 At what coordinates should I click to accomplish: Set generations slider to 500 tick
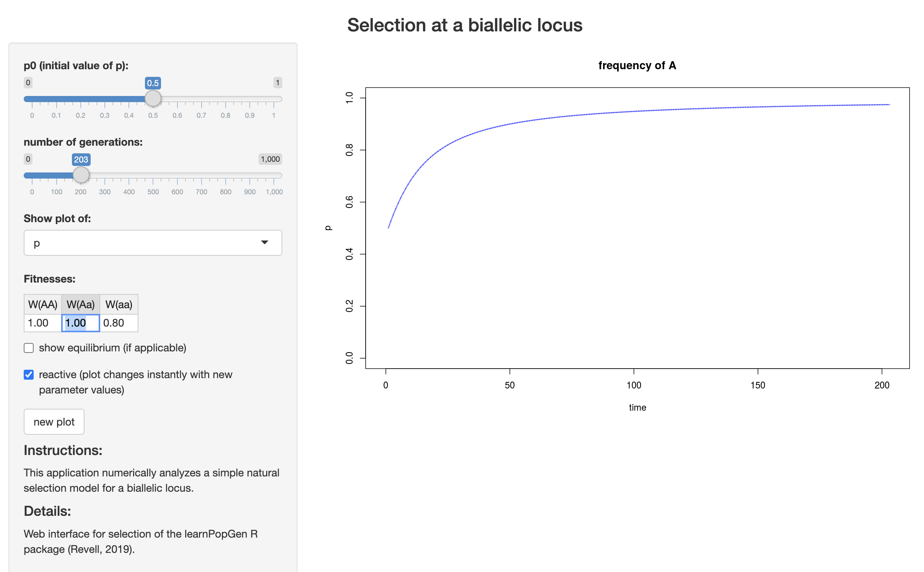(x=153, y=175)
